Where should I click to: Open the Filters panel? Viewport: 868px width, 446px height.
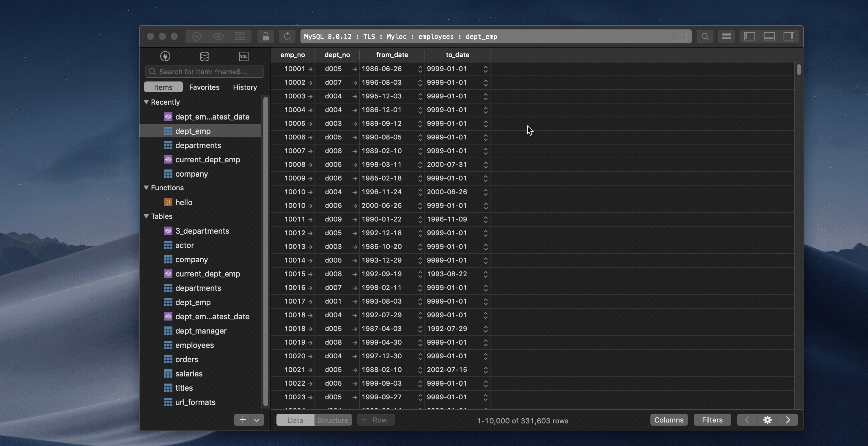click(712, 420)
